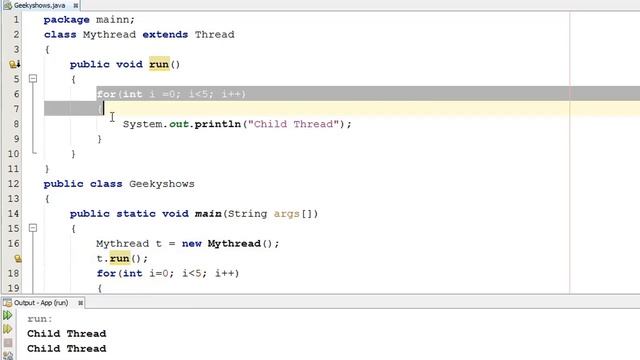Image resolution: width=640 pixels, height=360 pixels.
Task: Collapse the run() method fold on line 5
Action: click(x=33, y=78)
